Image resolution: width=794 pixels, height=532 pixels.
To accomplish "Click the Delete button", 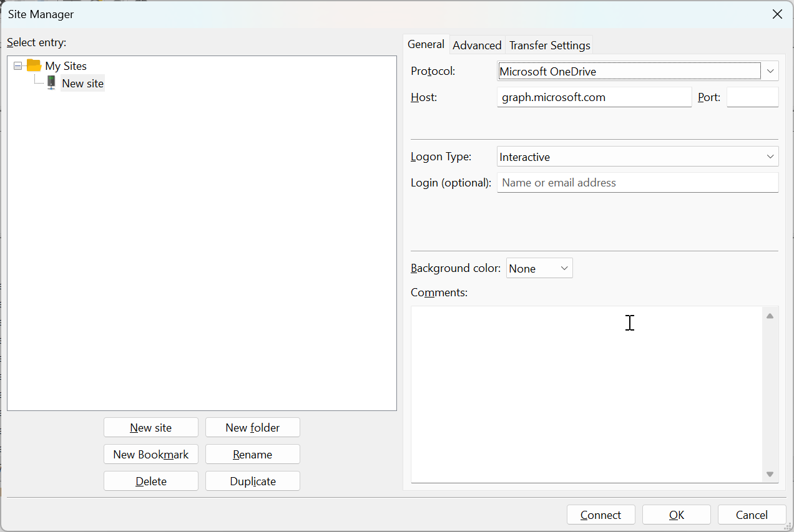I will coord(151,481).
